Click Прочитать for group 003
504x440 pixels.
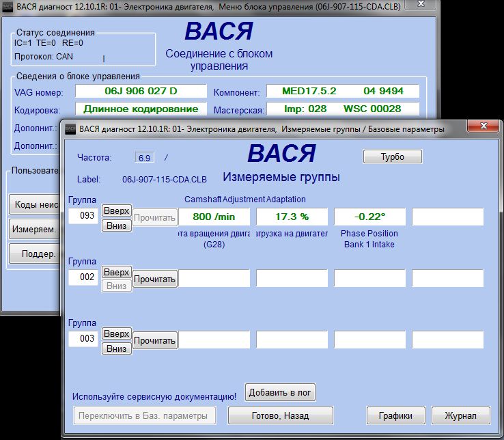(154, 340)
